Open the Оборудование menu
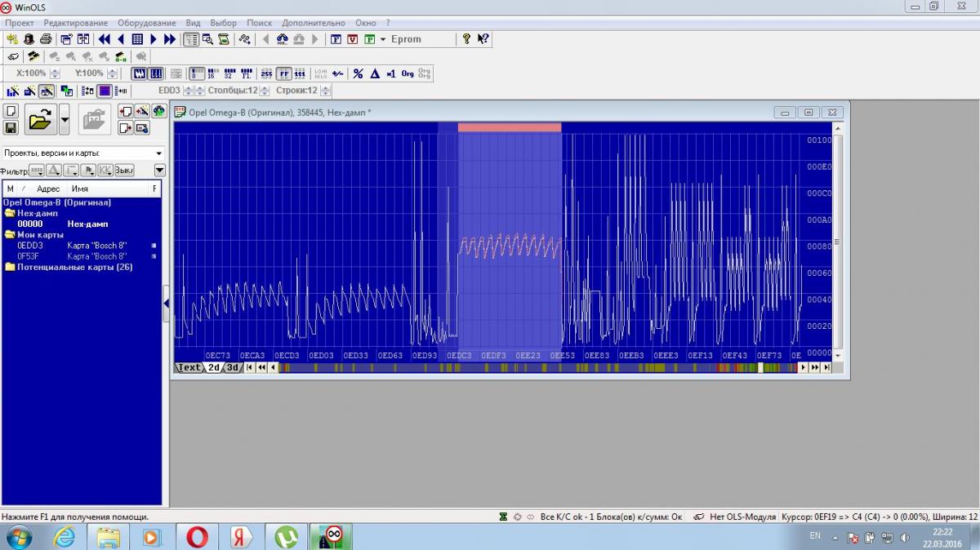 [148, 23]
